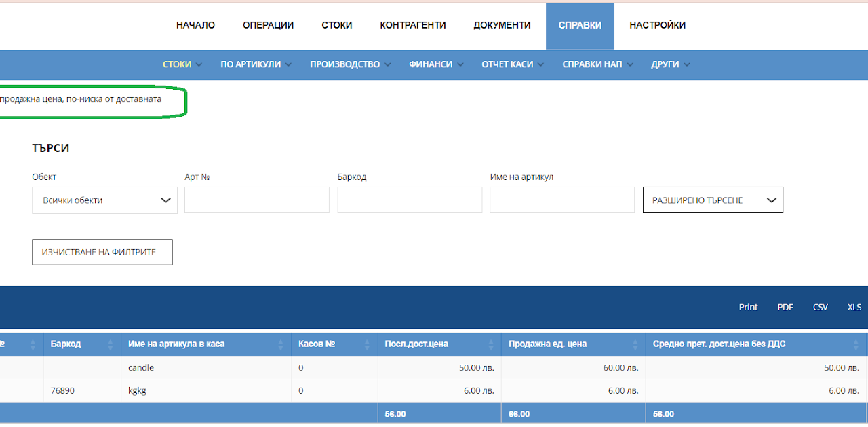Image resolution: width=868 pixels, height=427 pixels.
Task: Sort by Баркод column sort arrows
Action: tap(110, 345)
